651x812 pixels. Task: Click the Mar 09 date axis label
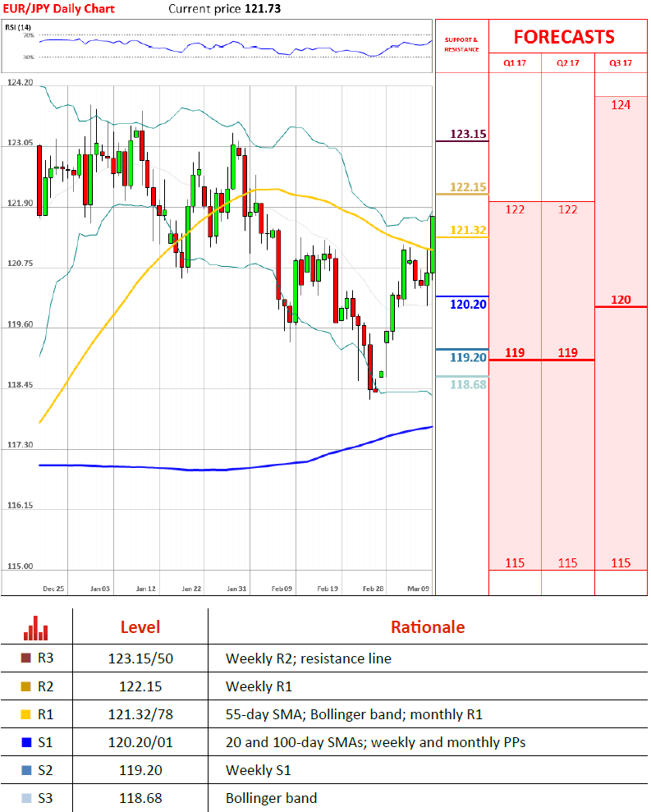(419, 589)
